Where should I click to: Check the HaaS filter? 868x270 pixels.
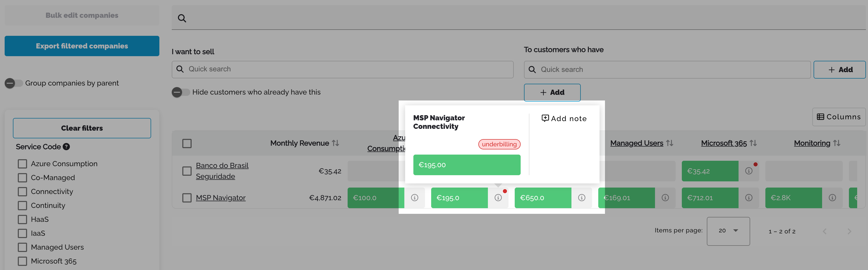(22, 220)
